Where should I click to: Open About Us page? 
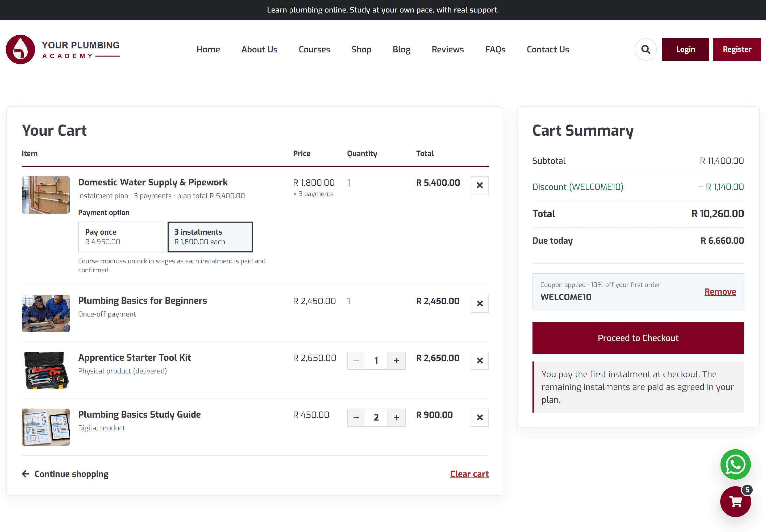(x=259, y=49)
